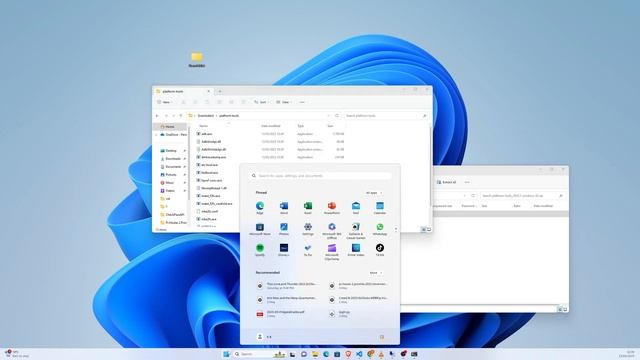The width and height of the screenshot is (640, 360).
Task: Open Downloads in the navigation pane
Action: click(x=173, y=159)
